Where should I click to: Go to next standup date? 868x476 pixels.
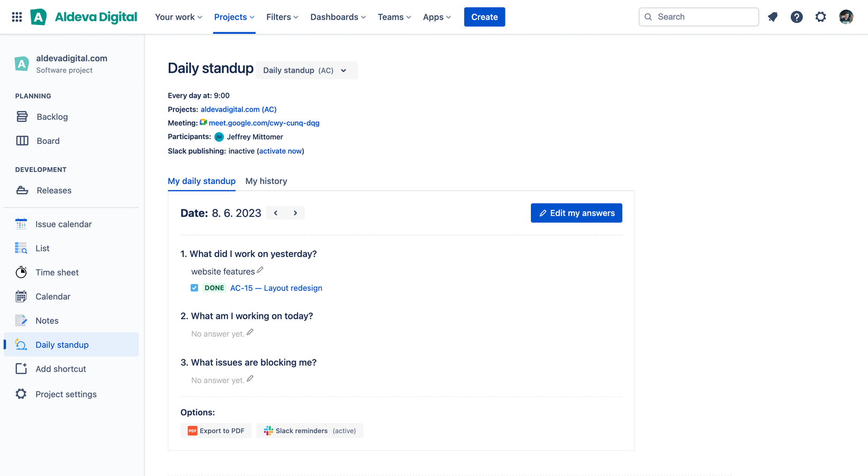[295, 213]
